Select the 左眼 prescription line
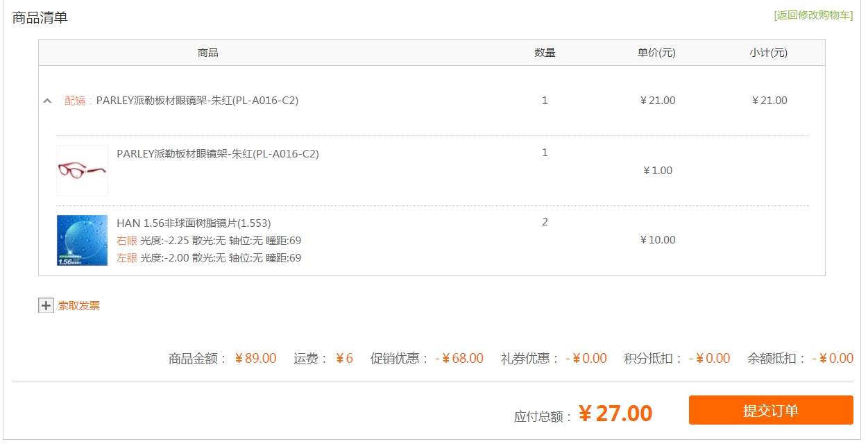The image size is (868, 444). click(x=209, y=258)
